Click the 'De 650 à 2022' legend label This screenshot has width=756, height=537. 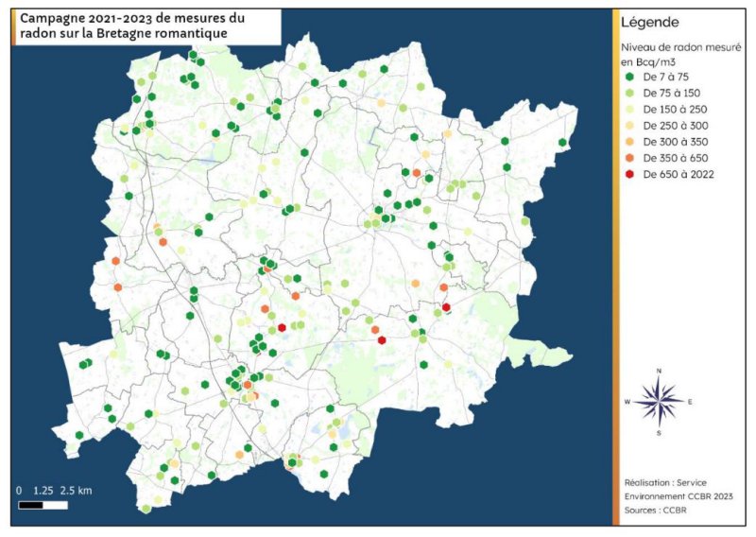click(x=678, y=174)
